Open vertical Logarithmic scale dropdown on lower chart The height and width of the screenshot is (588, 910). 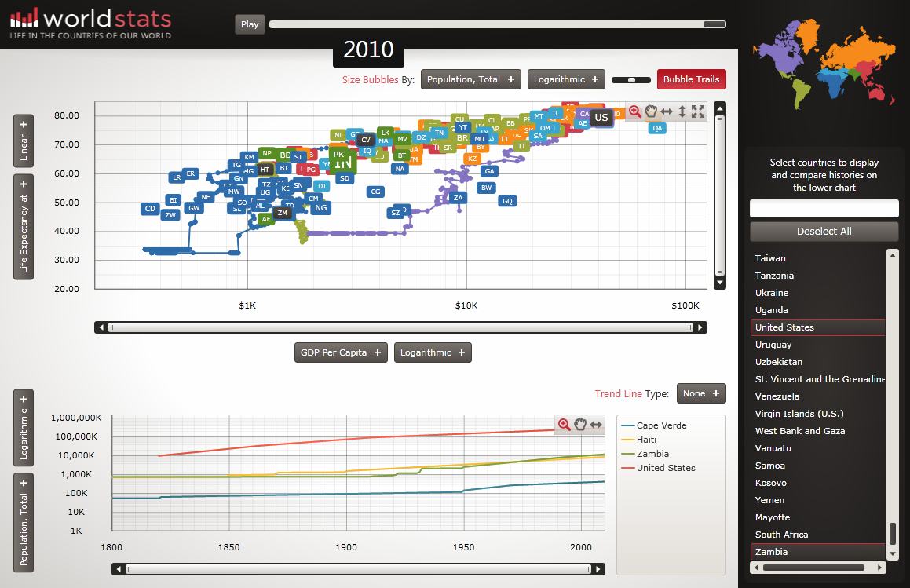pyautogui.click(x=24, y=428)
